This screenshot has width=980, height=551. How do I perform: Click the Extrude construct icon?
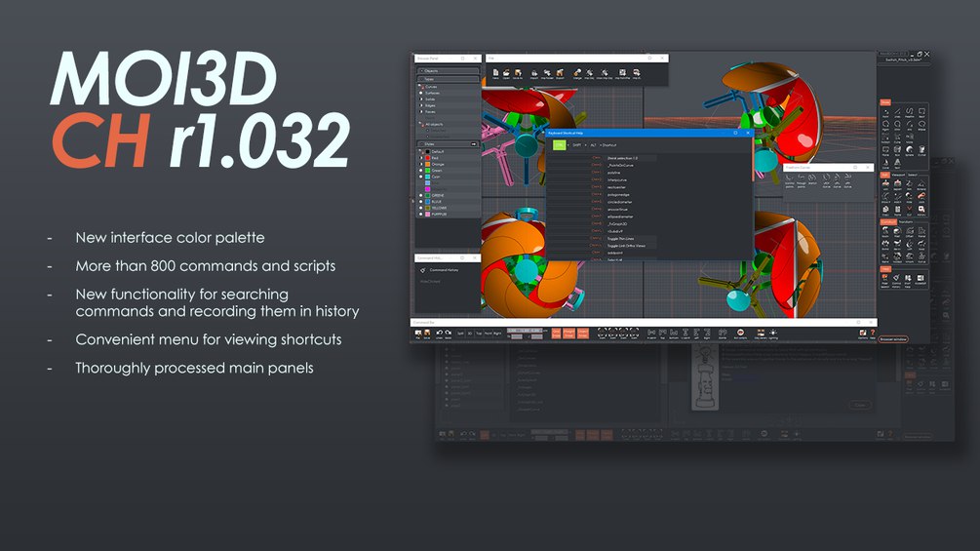885,244
